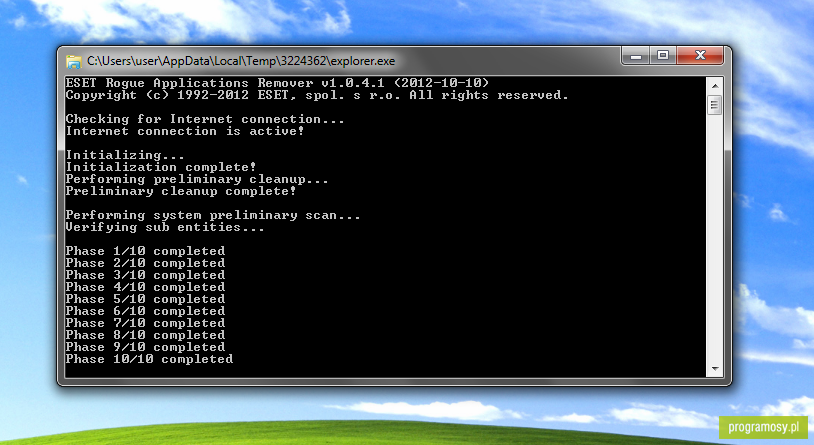Click the folder icon in the title bar
This screenshot has height=445, width=814.
pyautogui.click(x=74, y=62)
